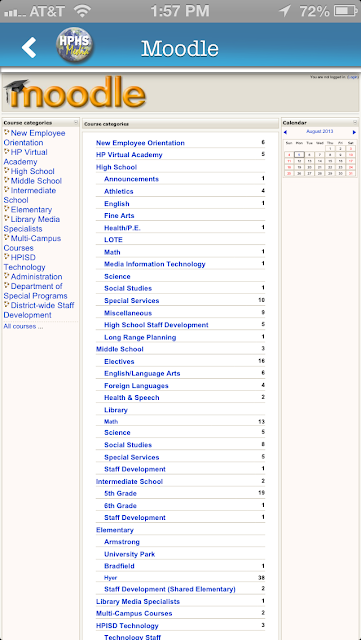361x640 pixels.
Task: Tap the back arrow in the header
Action: coord(29,47)
